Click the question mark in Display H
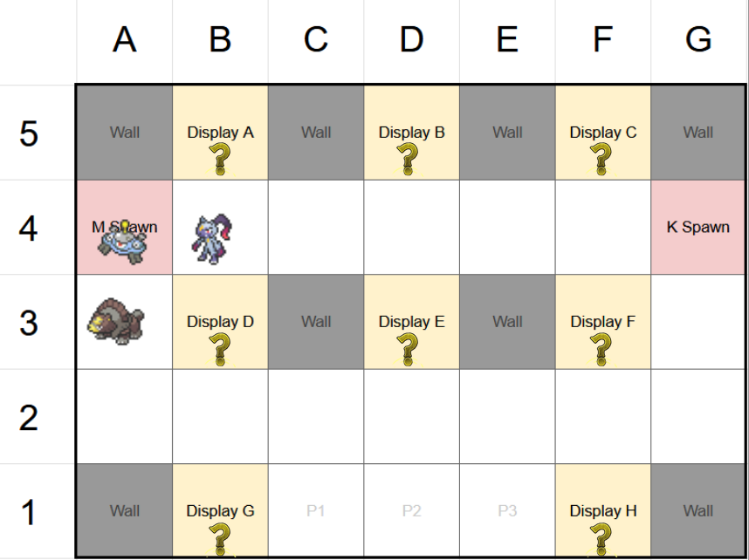749x560 pixels. [x=601, y=537]
